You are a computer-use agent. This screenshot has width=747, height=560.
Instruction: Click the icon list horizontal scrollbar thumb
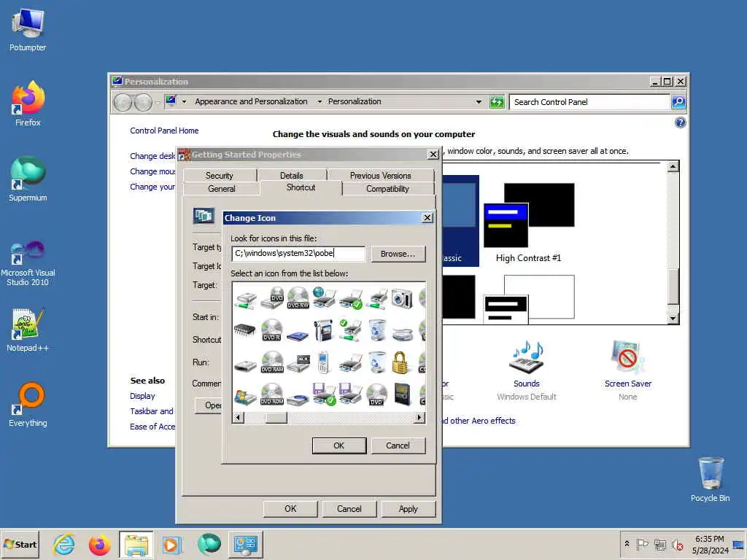276,418
